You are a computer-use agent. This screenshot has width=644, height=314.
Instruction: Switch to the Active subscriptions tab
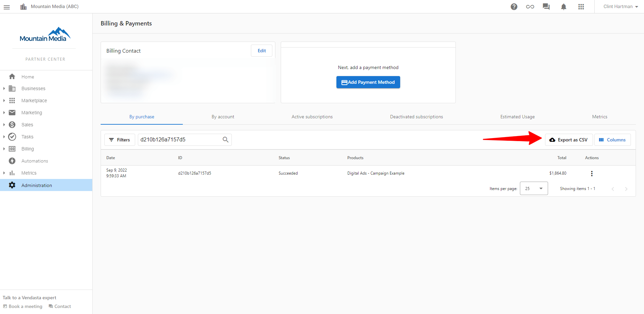(x=312, y=117)
